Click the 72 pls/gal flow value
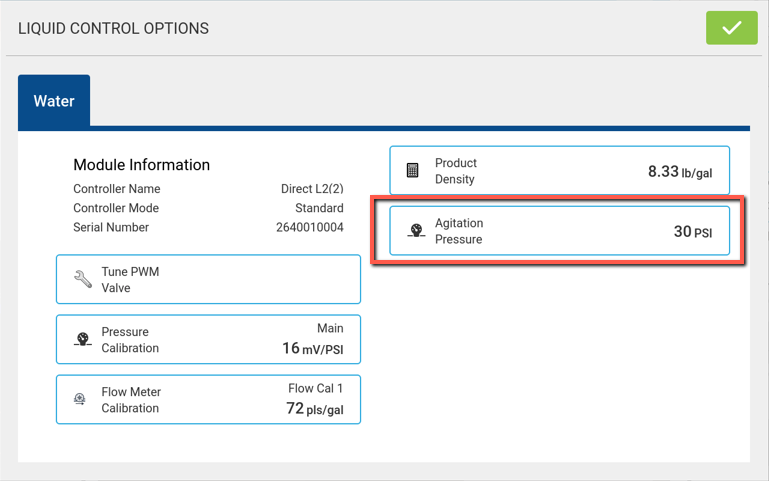Image resolution: width=769 pixels, height=481 pixels. coord(314,408)
